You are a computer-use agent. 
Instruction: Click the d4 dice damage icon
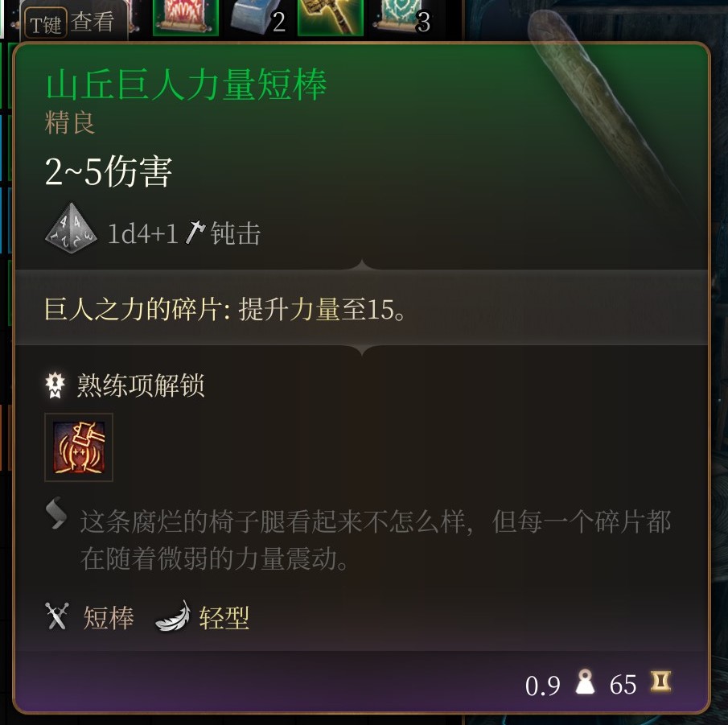[x=71, y=229]
